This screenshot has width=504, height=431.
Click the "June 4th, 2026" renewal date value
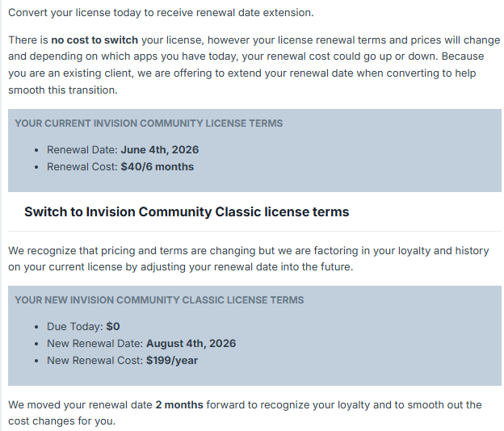pos(160,150)
